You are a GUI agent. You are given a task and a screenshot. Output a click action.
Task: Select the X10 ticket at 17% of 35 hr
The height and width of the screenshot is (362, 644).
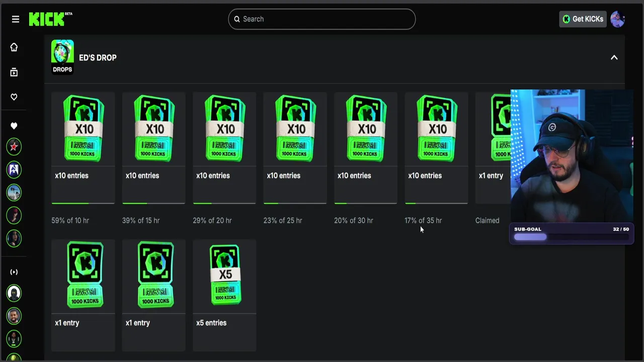pyautogui.click(x=437, y=128)
